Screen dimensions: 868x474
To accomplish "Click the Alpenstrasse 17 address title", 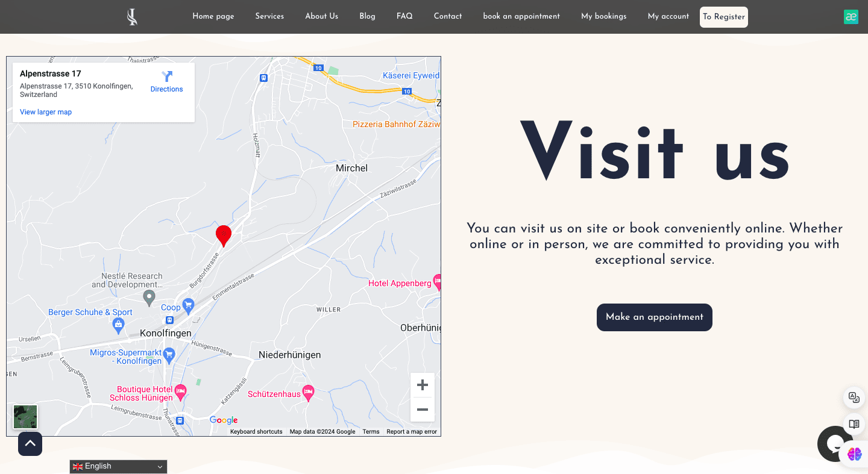I will [51, 73].
